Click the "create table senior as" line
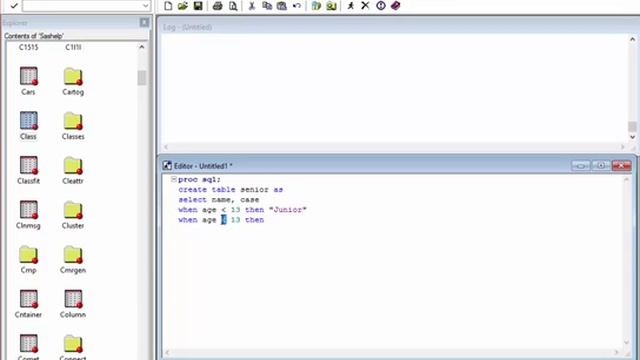This screenshot has height=360, width=640. point(231,189)
